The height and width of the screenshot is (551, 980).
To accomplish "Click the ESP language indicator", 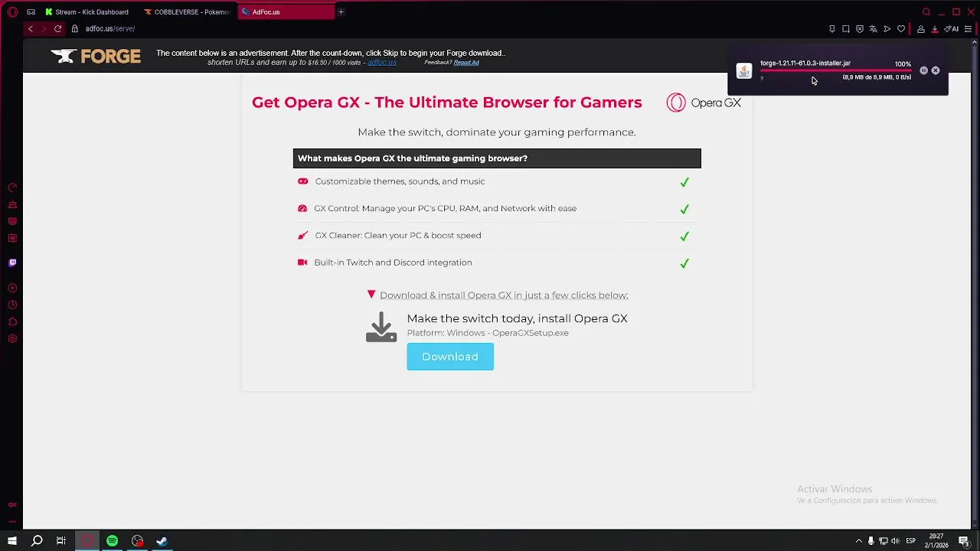I will (910, 541).
